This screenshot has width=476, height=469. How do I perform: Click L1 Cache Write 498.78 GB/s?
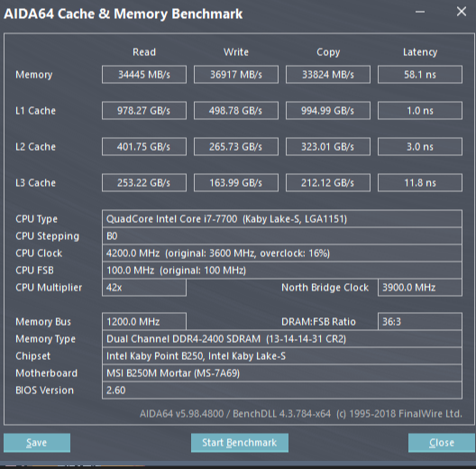(236, 111)
